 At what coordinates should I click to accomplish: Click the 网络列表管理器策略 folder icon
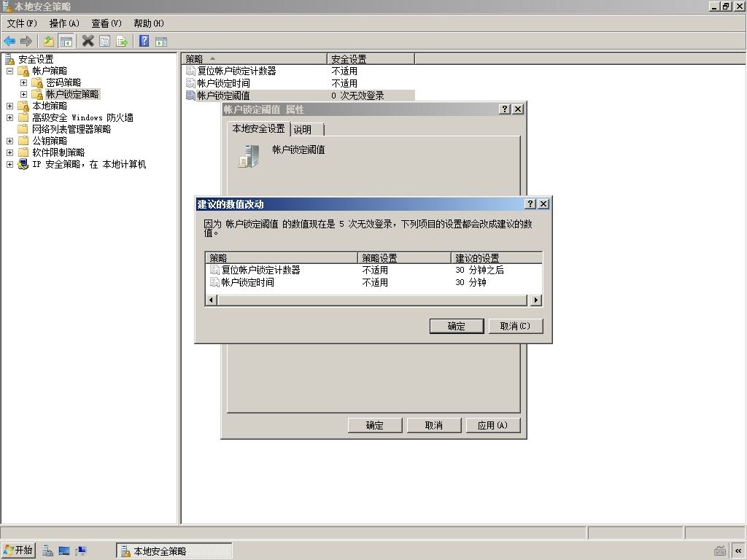(x=23, y=129)
